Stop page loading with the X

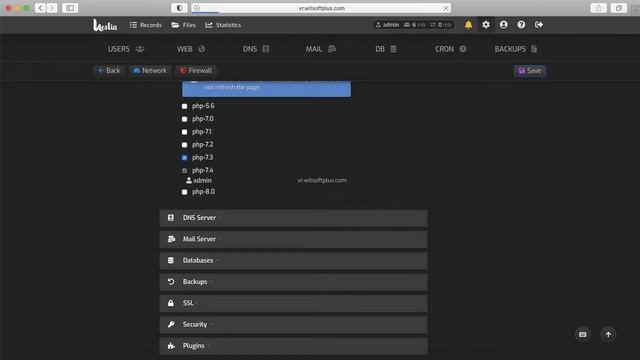(x=446, y=8)
